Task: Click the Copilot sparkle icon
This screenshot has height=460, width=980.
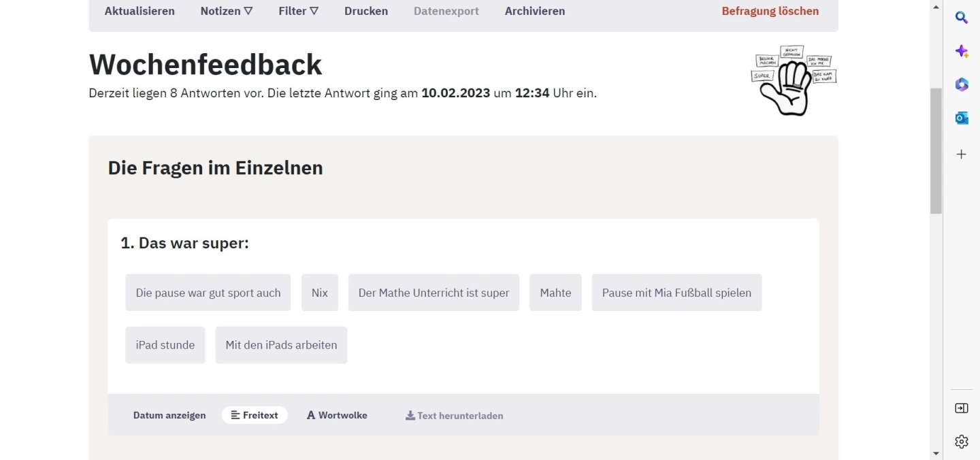Action: [x=961, y=51]
